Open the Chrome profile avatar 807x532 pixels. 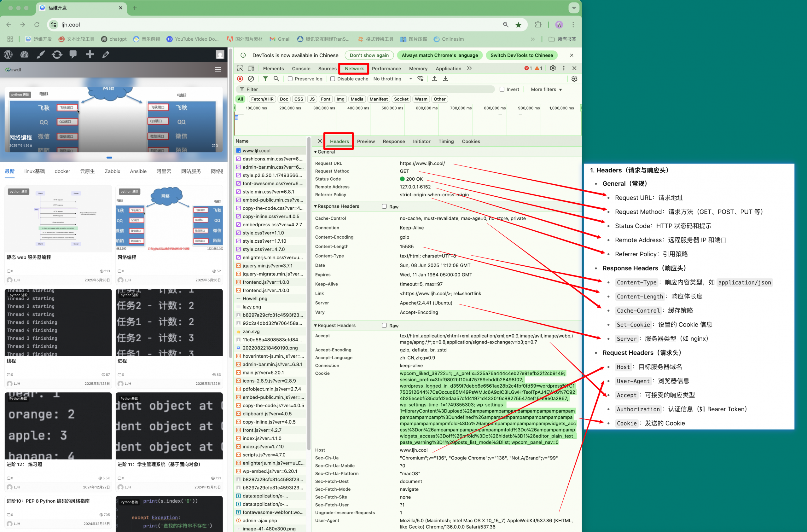tap(559, 25)
